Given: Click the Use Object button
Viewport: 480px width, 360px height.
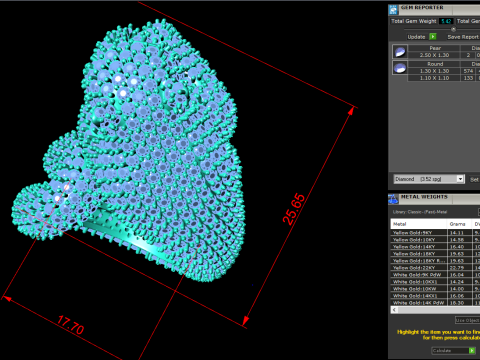Looking at the screenshot, I should click(467, 320).
